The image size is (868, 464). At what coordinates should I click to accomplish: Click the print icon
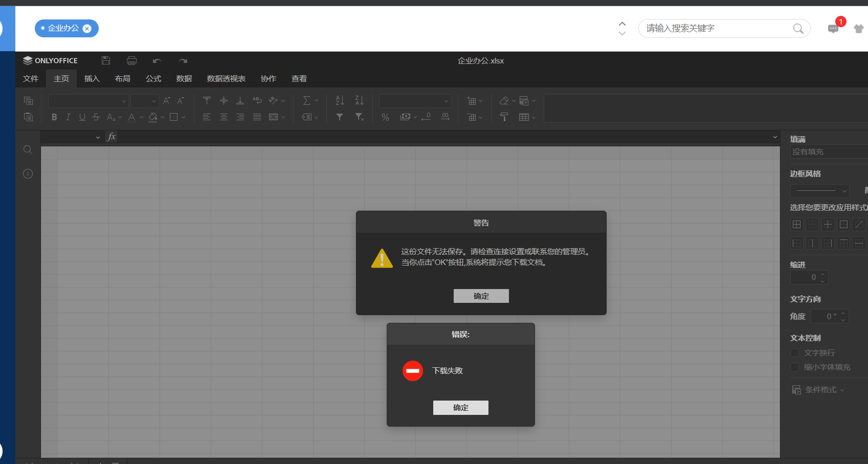click(x=131, y=60)
